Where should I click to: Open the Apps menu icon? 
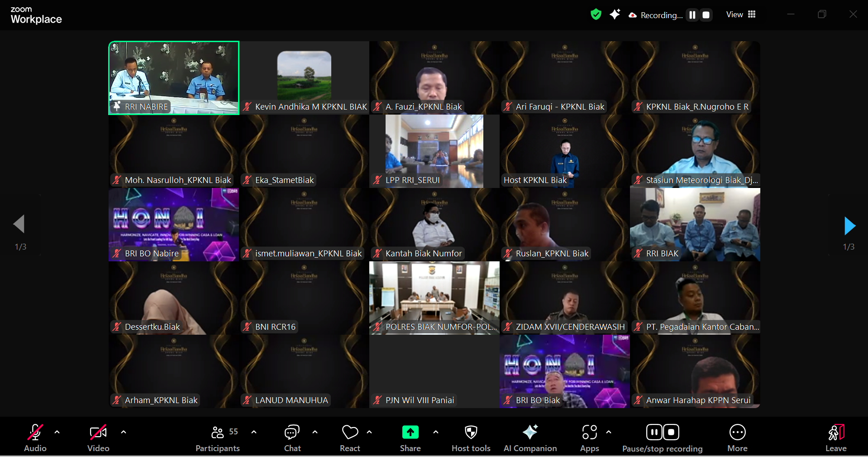click(589, 438)
